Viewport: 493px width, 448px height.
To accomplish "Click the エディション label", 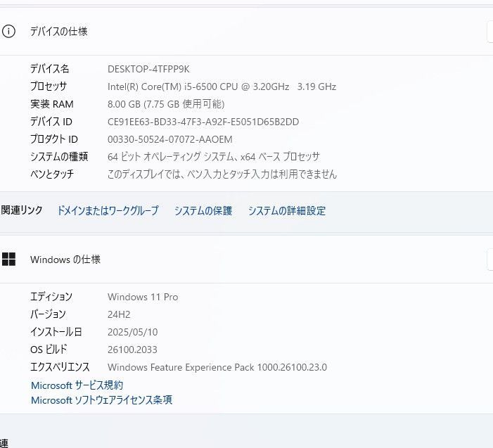I will [x=51, y=297].
